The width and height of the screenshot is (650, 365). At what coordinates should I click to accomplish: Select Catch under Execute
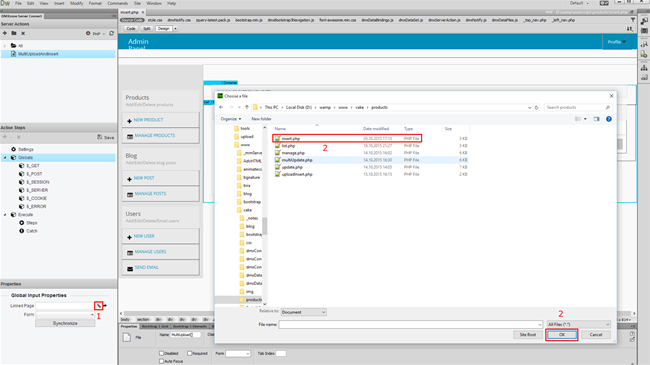coord(32,231)
